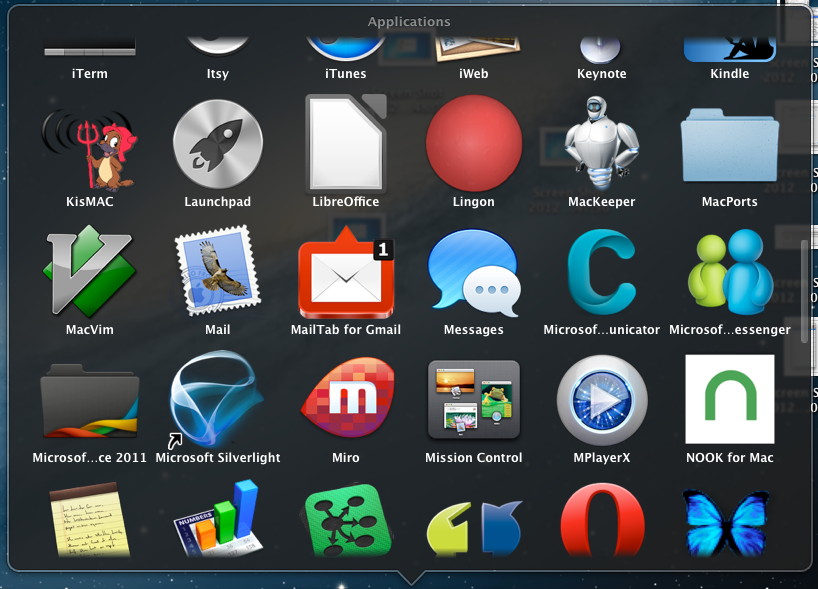Image resolution: width=818 pixels, height=589 pixels.
Task: Click the Kindle label
Action: 729,74
